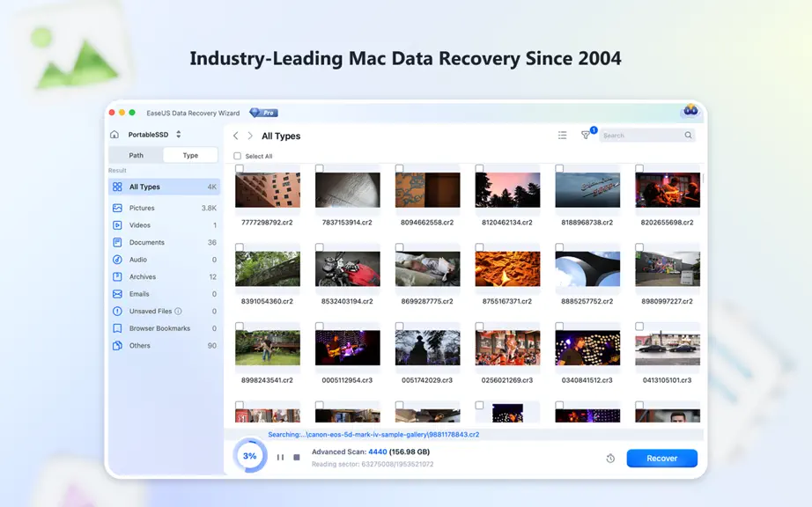
Task: Stop the scan with square button
Action: (x=297, y=458)
